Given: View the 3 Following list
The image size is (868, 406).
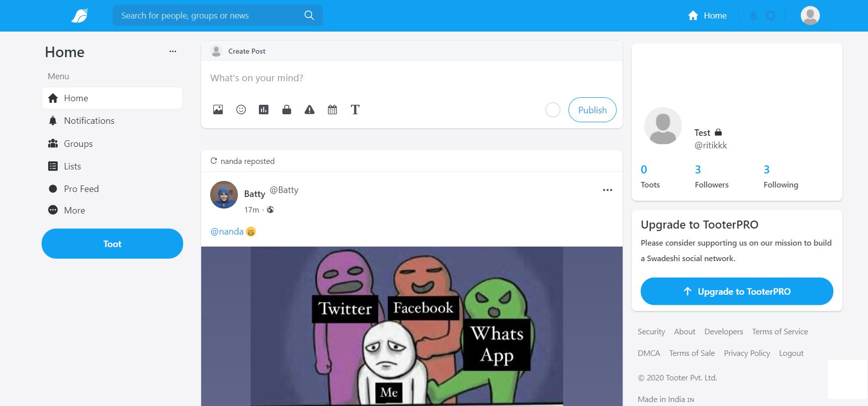Looking at the screenshot, I should 781,176.
